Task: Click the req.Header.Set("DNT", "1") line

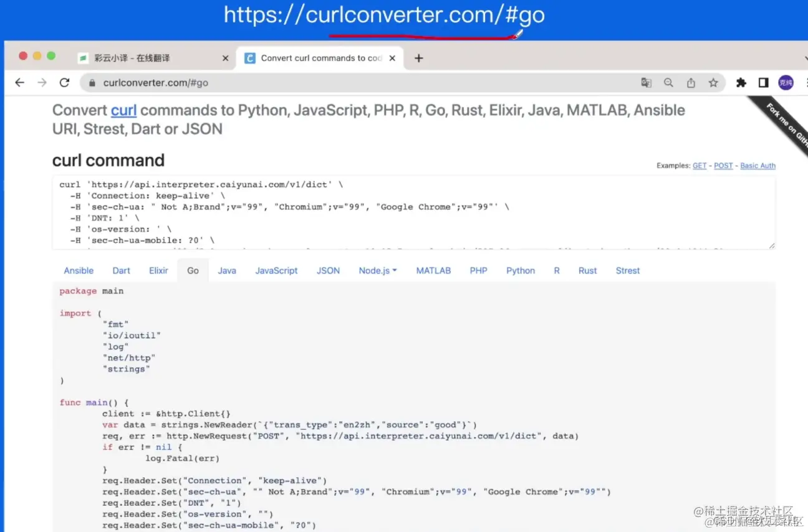Action: [171, 503]
